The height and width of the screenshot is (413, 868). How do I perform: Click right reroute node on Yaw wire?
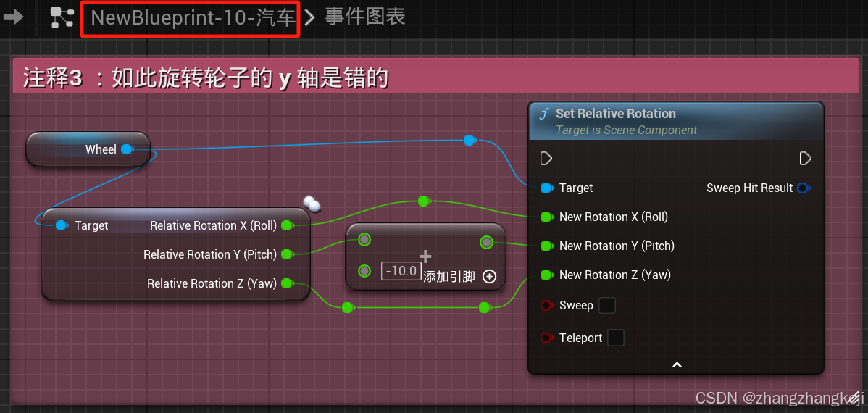pos(485,307)
